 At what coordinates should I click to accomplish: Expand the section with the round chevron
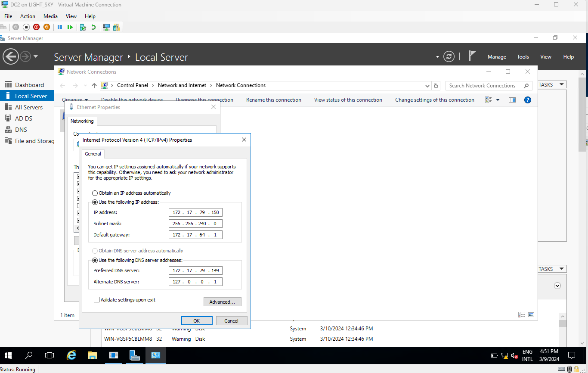558,286
